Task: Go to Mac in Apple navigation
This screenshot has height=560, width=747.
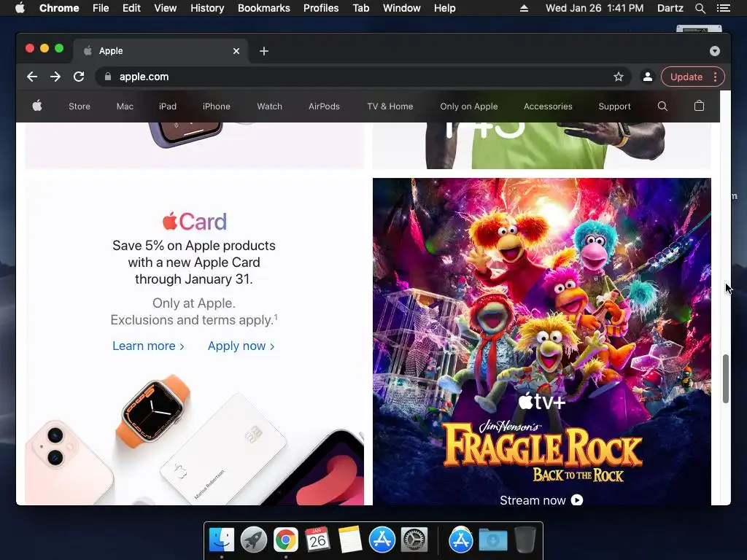Action: tap(125, 106)
